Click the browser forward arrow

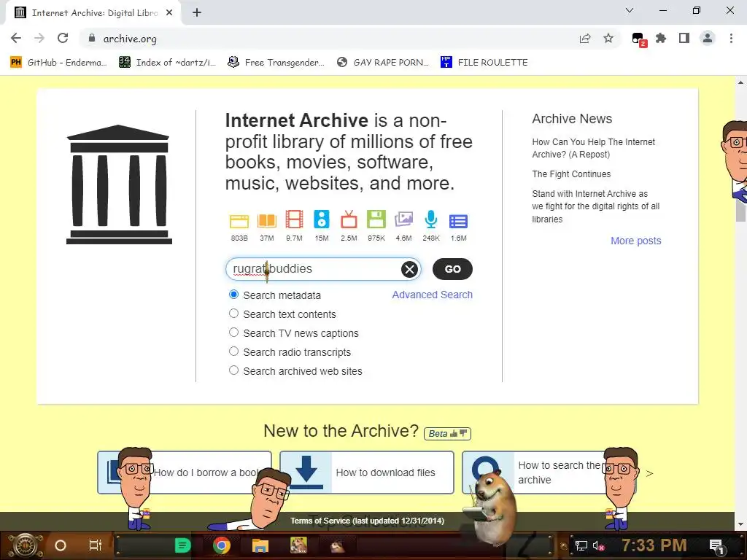click(39, 38)
